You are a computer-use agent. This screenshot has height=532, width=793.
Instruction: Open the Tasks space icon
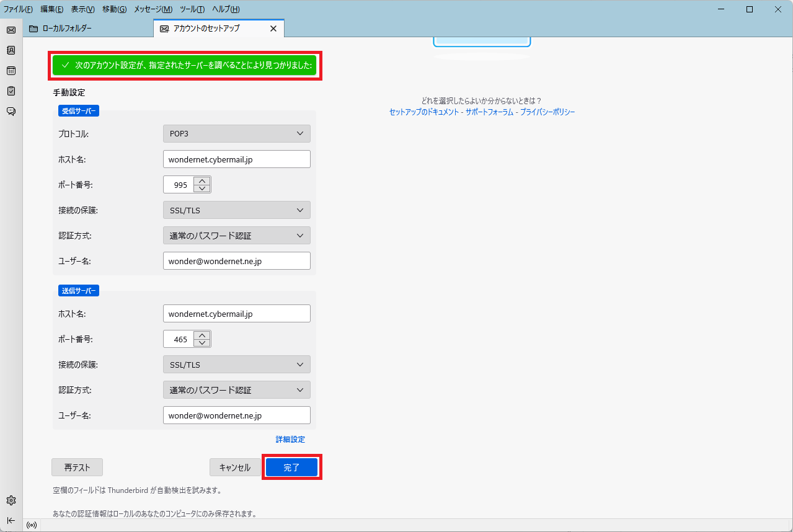click(x=11, y=91)
